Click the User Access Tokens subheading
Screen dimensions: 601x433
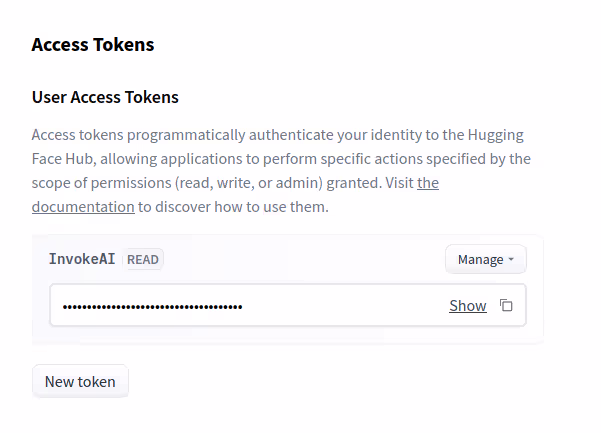[105, 97]
